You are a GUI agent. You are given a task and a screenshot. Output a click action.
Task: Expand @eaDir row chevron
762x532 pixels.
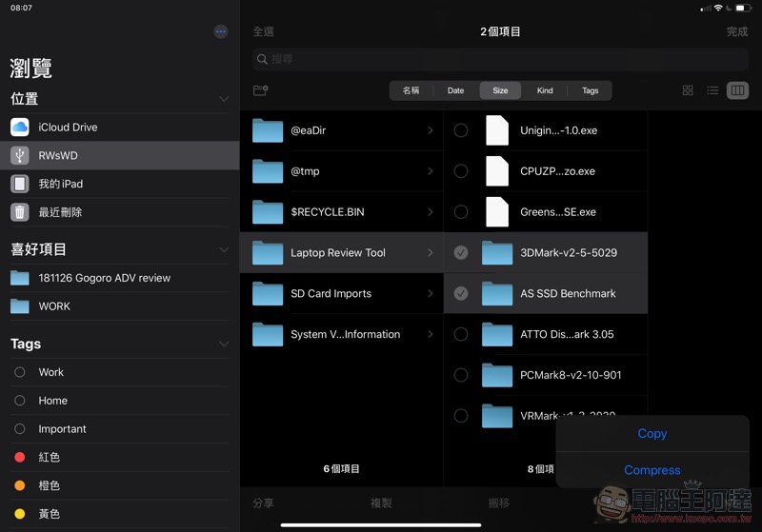click(x=431, y=130)
